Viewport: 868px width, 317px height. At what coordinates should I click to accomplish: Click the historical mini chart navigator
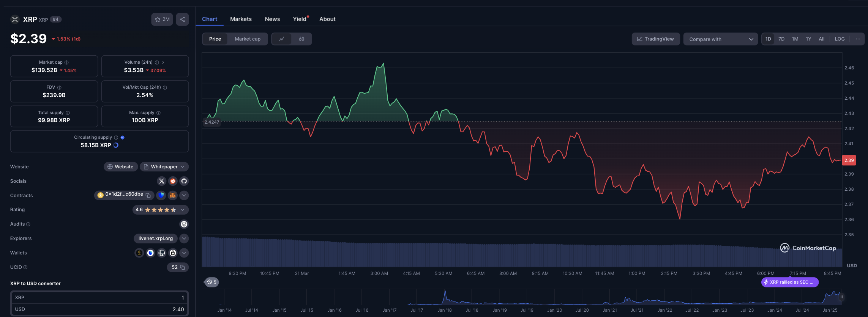522,297
